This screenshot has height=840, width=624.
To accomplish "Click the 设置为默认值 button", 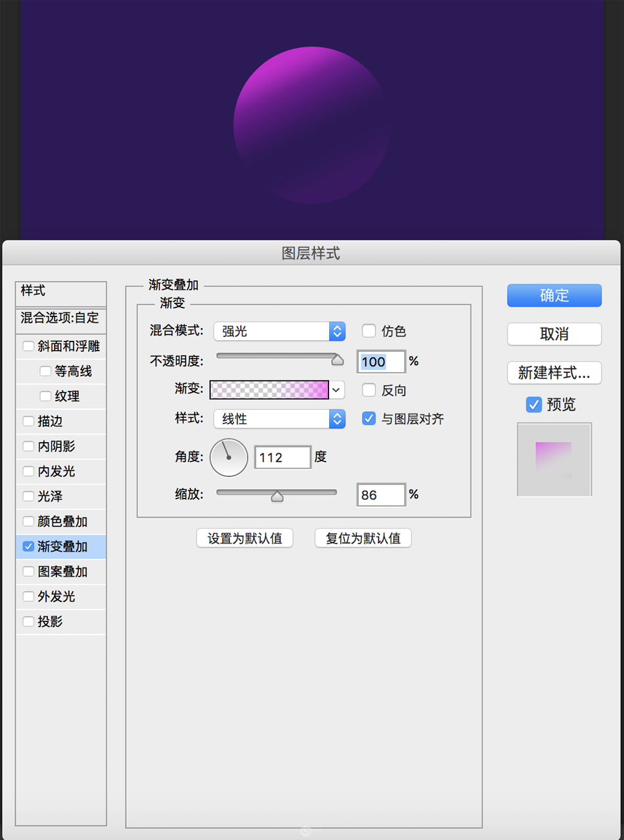I will (245, 538).
